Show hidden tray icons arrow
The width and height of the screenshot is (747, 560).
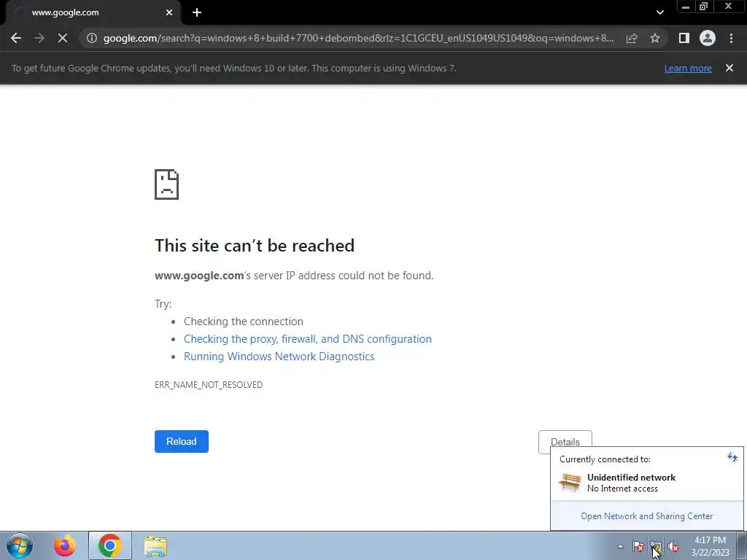tap(620, 546)
